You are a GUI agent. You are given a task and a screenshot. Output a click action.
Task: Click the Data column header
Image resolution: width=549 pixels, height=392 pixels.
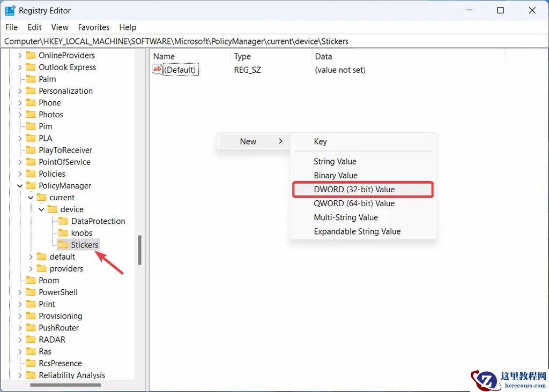click(x=323, y=56)
